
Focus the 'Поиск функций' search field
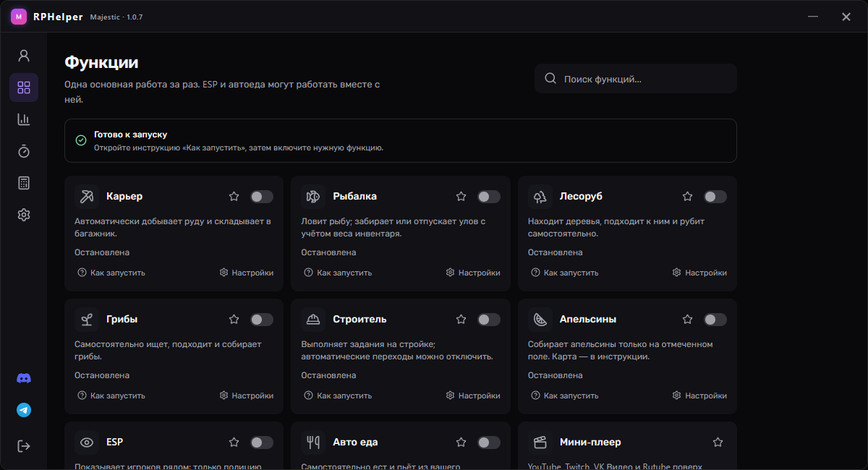pos(636,79)
